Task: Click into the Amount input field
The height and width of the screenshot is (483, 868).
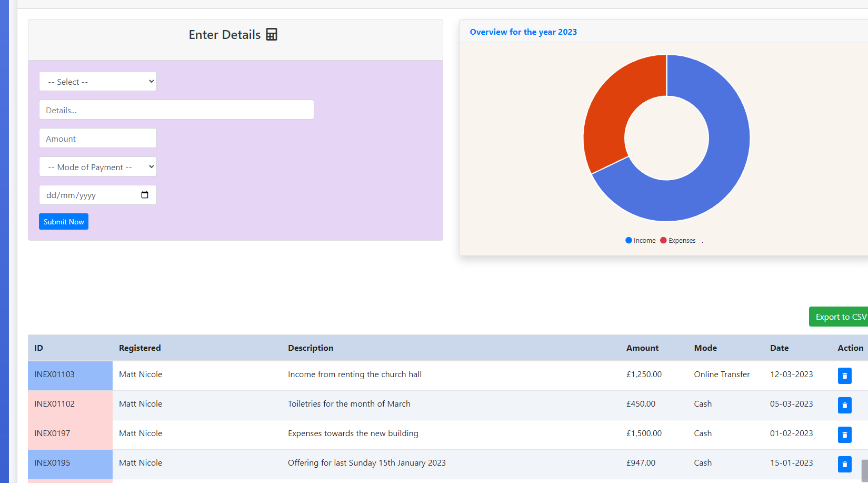Action: 98,139
